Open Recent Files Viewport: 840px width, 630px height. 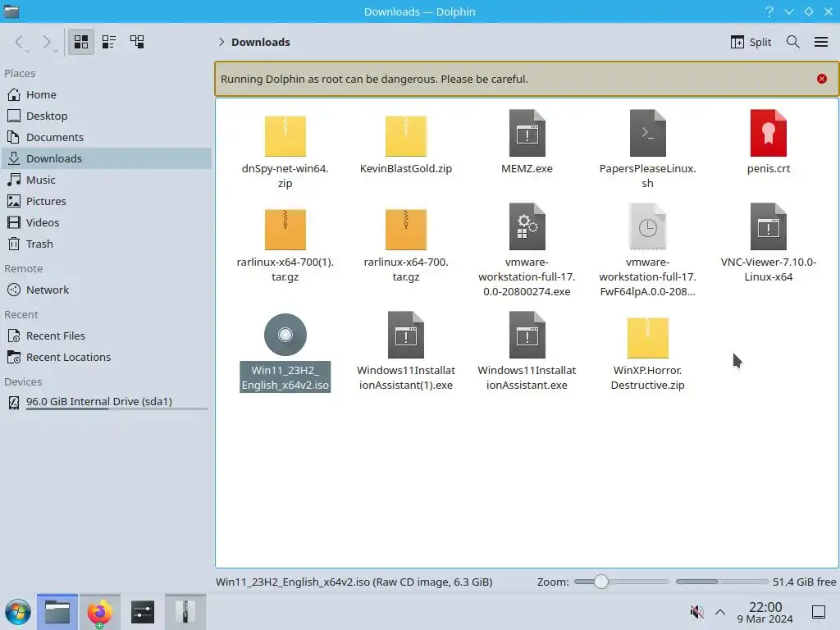click(x=106, y=336)
